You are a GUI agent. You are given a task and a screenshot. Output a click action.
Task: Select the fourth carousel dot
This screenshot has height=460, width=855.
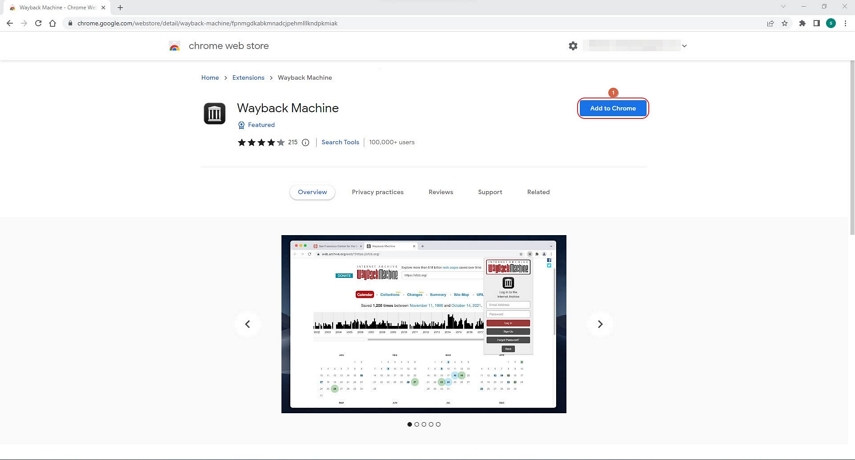431,425
